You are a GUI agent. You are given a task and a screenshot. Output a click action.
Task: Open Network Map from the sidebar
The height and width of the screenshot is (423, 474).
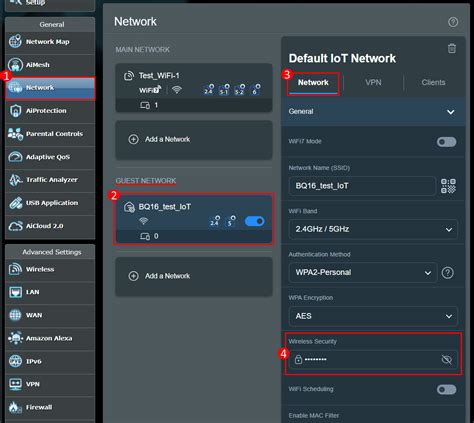pos(50,42)
